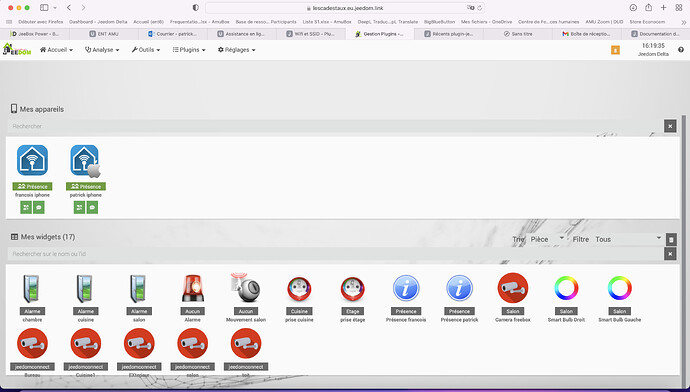Open the Alarme salon window widget

138,289
